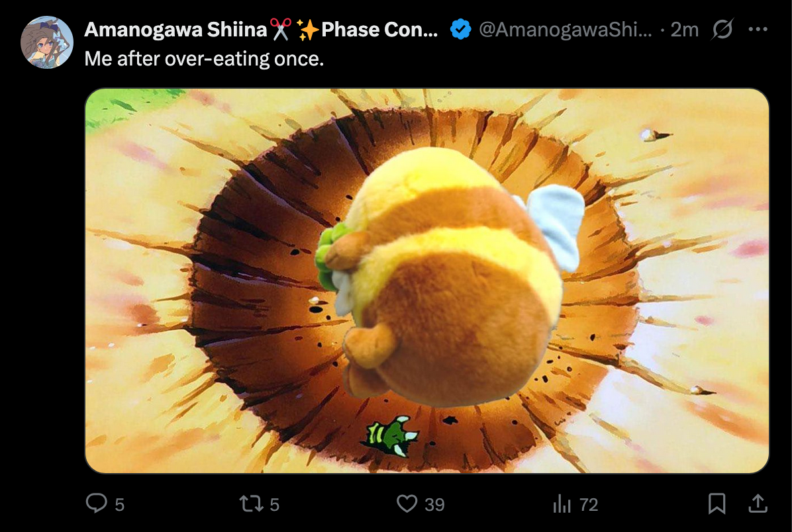This screenshot has width=792, height=532.
Task: Open the @AmanogawaShi... handle link
Action: [566, 29]
